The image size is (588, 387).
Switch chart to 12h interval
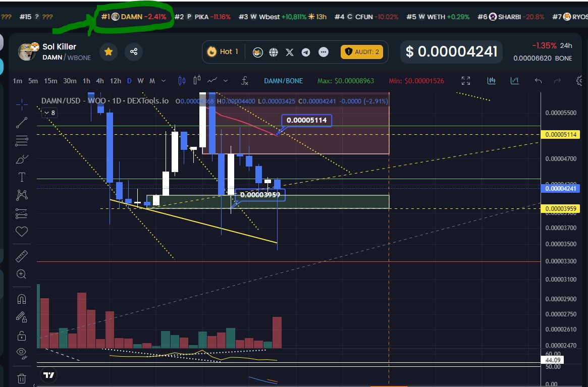click(116, 81)
